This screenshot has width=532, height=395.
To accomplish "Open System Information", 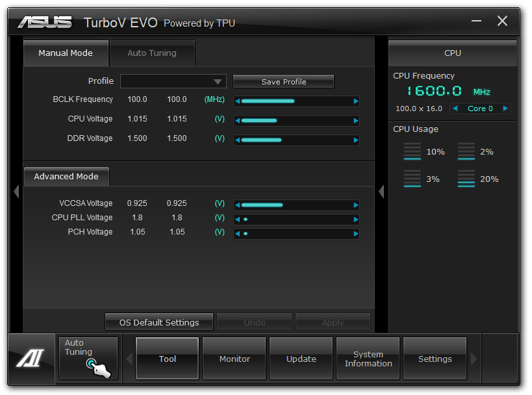I will point(368,359).
